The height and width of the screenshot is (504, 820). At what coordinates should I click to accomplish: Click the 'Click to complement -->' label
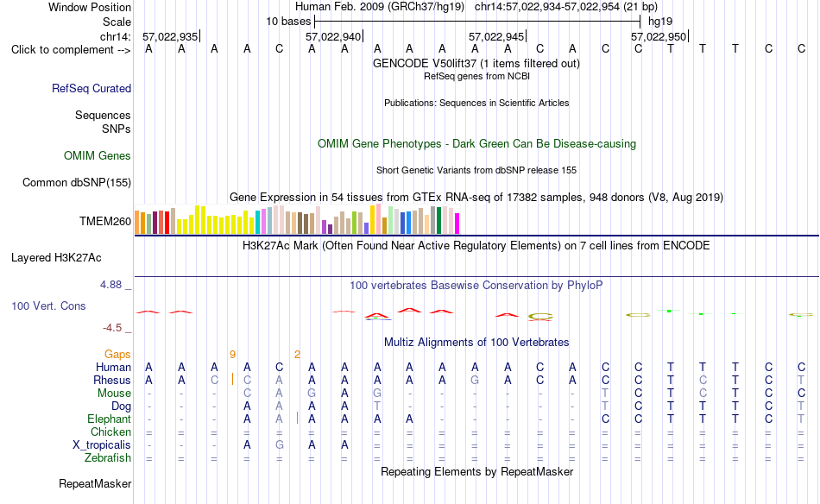(x=71, y=50)
